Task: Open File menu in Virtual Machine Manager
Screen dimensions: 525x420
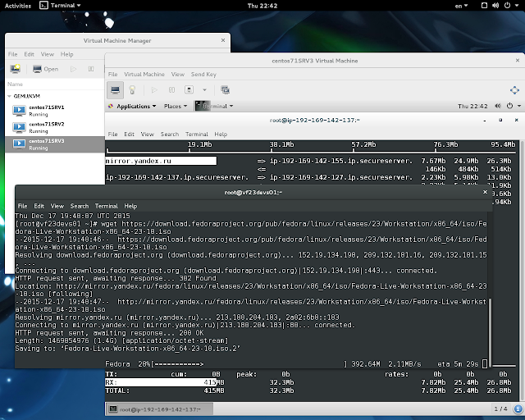Action: pos(13,54)
